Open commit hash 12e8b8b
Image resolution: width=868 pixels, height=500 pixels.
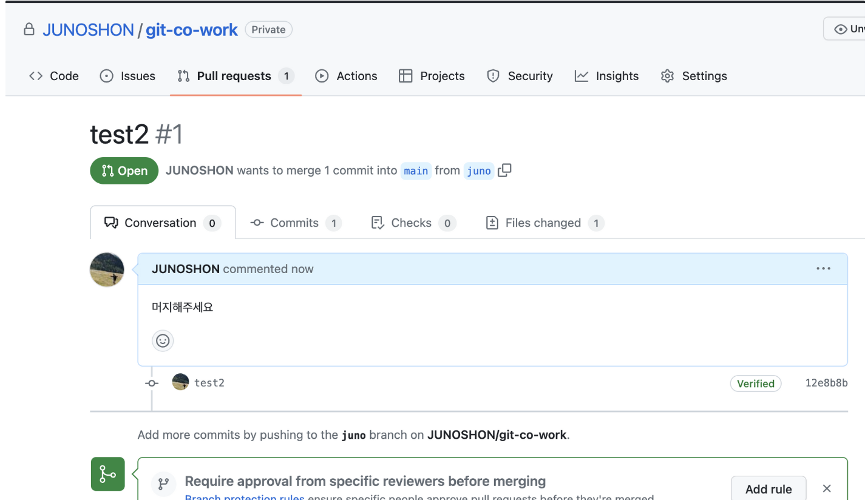click(826, 383)
